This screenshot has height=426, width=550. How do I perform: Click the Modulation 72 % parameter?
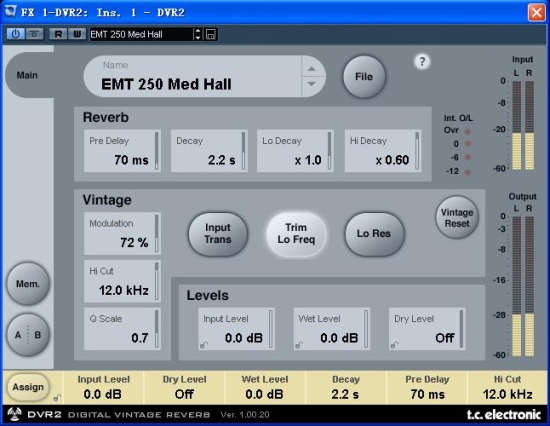click(x=122, y=233)
